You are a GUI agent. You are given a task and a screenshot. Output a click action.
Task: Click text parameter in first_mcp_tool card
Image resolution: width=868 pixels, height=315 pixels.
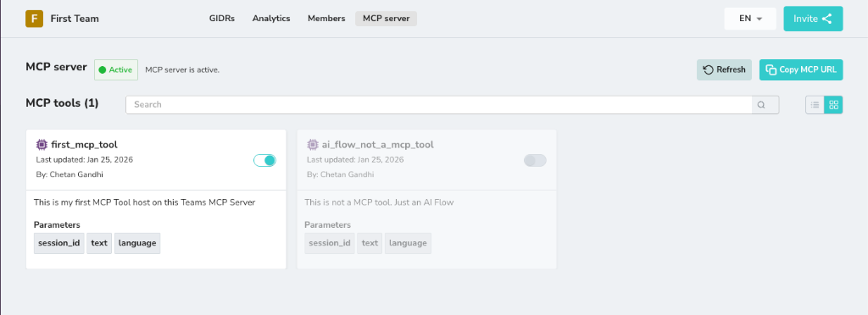coord(99,243)
